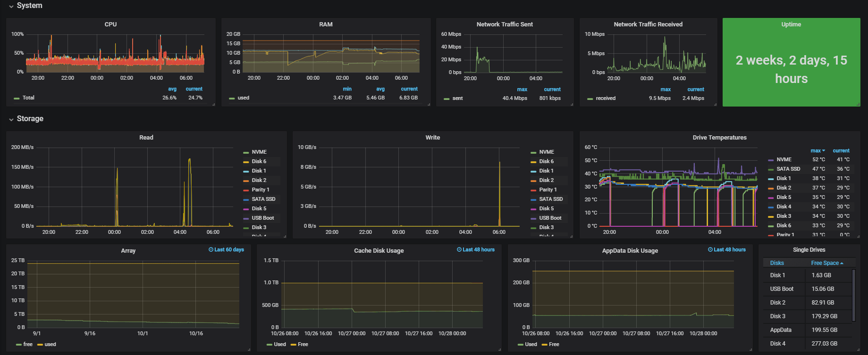The width and height of the screenshot is (868, 355).
Task: Toggle Parity 1 series in Write legend
Action: pos(548,190)
